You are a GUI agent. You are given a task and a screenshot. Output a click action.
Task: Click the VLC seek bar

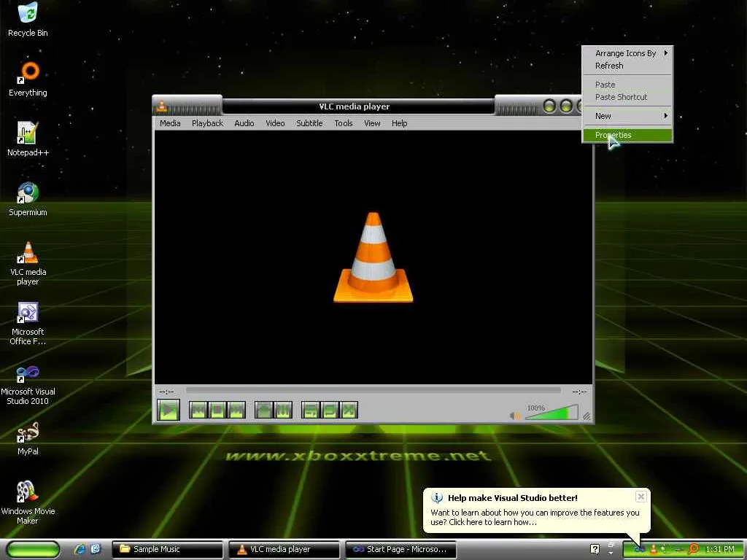point(373,391)
